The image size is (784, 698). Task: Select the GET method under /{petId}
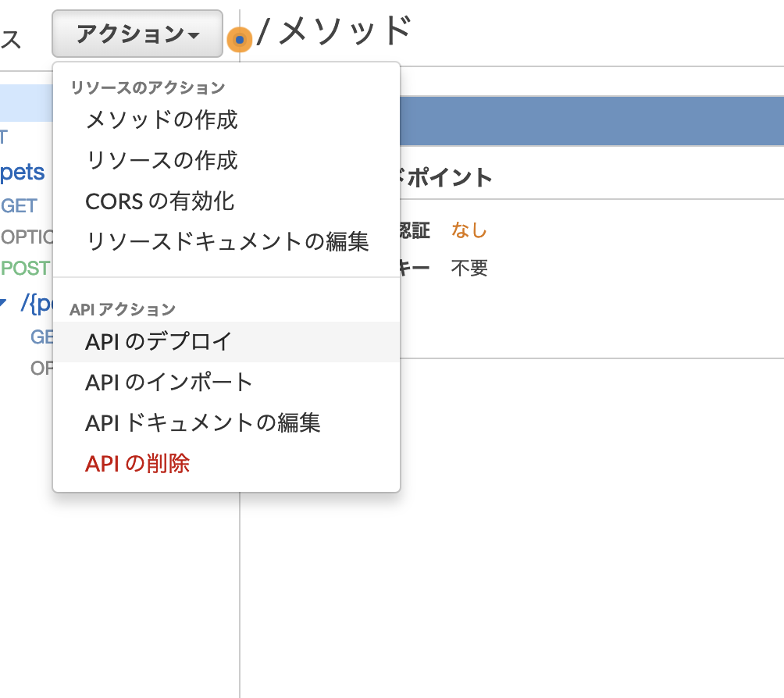pyautogui.click(x=41, y=337)
